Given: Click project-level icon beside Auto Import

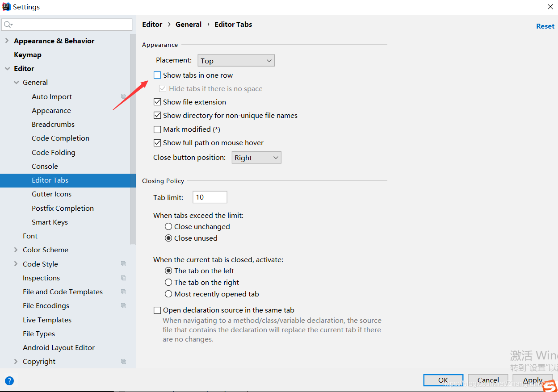Looking at the screenshot, I should (124, 96).
